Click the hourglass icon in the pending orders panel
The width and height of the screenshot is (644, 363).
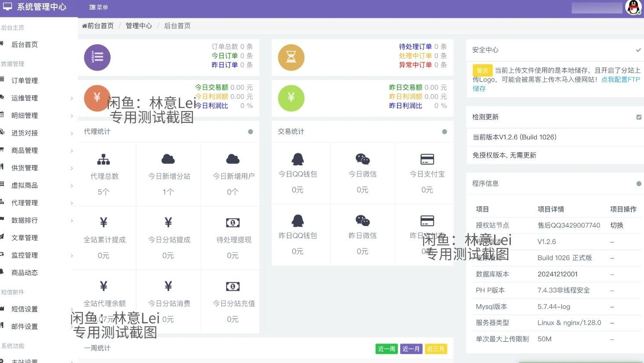pyautogui.click(x=291, y=57)
